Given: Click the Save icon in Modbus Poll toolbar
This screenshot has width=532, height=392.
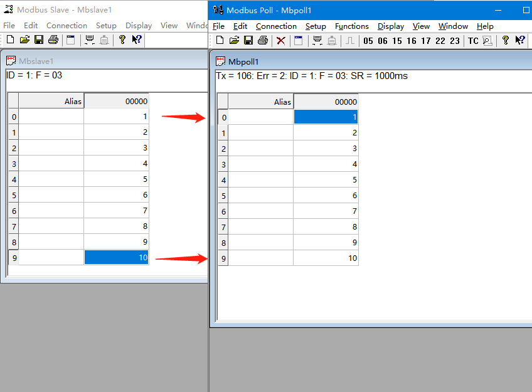Looking at the screenshot, I should tap(248, 41).
